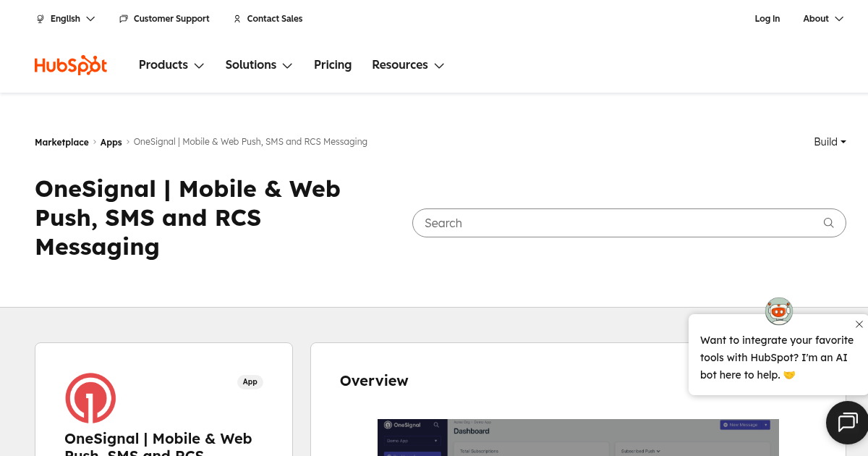The image size is (868, 456).
Task: Expand the Solutions menu
Action: (259, 65)
